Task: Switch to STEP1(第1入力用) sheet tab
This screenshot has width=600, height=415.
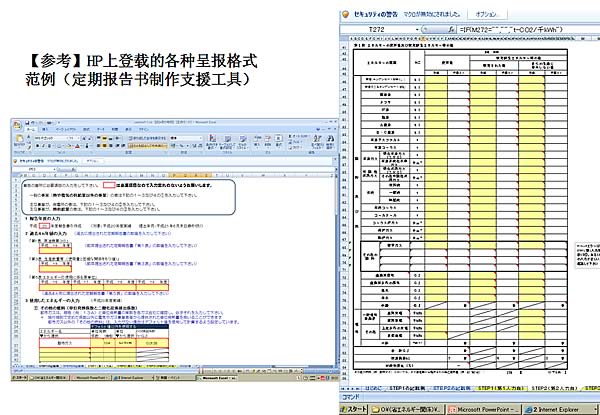Action: tap(501, 388)
